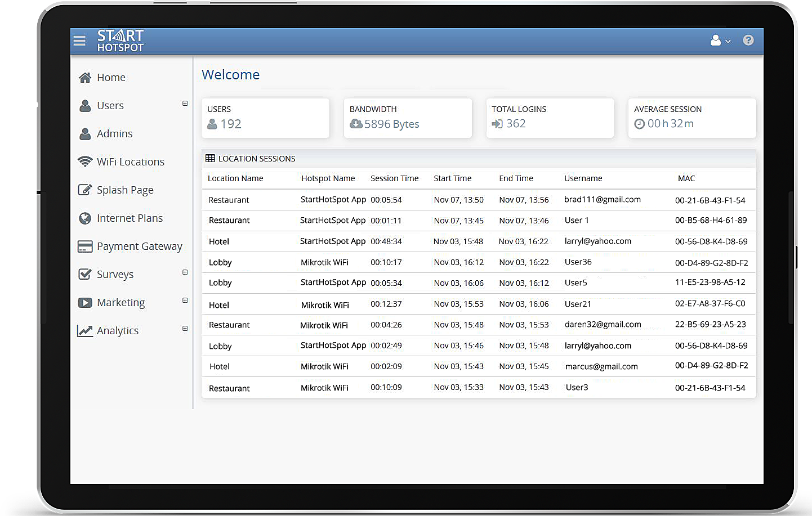This screenshot has height=516, width=812.
Task: Go to Home in sidebar
Action: (111, 78)
